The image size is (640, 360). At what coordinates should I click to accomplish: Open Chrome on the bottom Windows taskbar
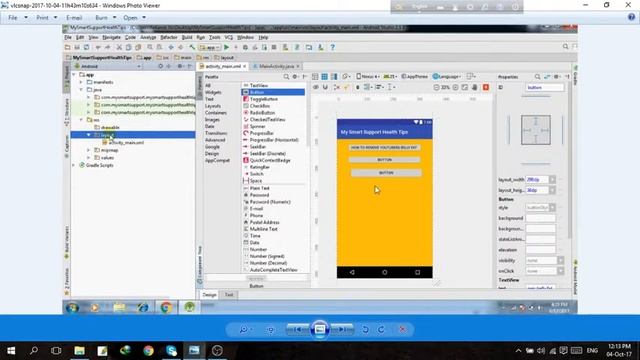pyautogui.click(x=148, y=351)
